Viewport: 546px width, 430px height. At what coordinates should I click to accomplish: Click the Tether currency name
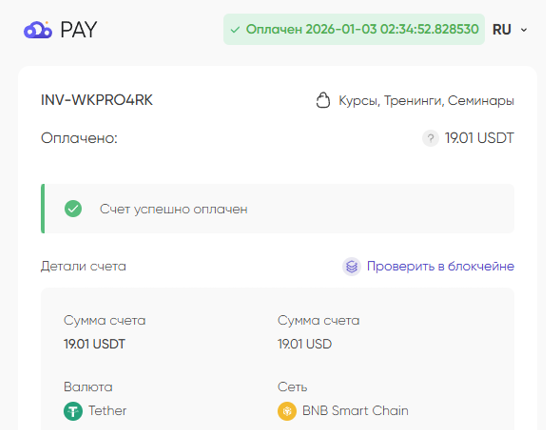click(x=107, y=411)
